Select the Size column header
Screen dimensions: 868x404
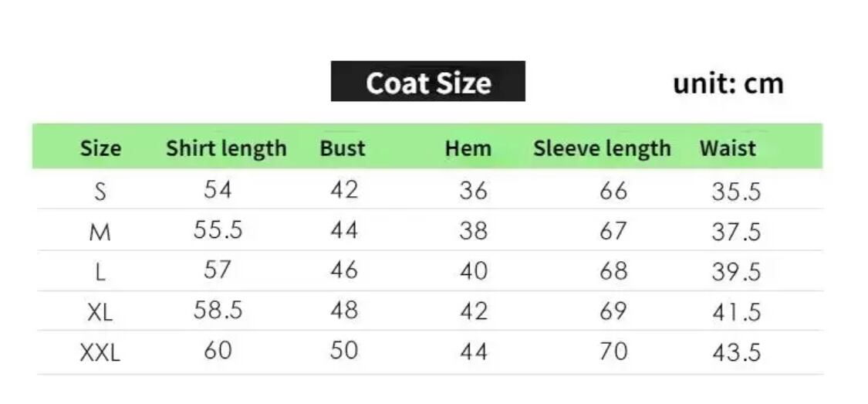click(x=100, y=148)
